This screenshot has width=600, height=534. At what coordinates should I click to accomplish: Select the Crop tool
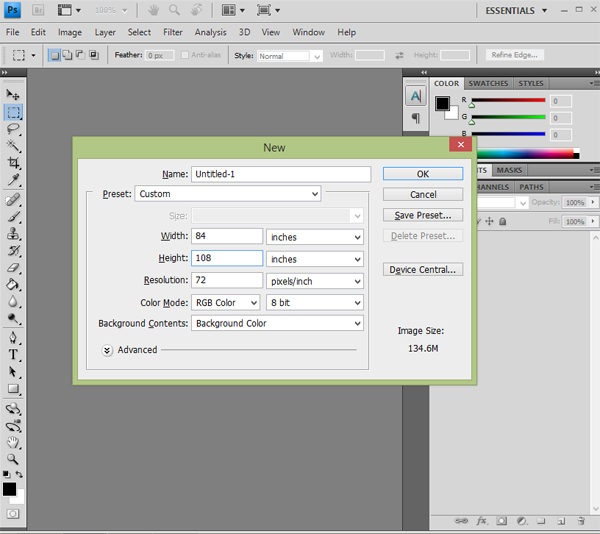tap(13, 163)
